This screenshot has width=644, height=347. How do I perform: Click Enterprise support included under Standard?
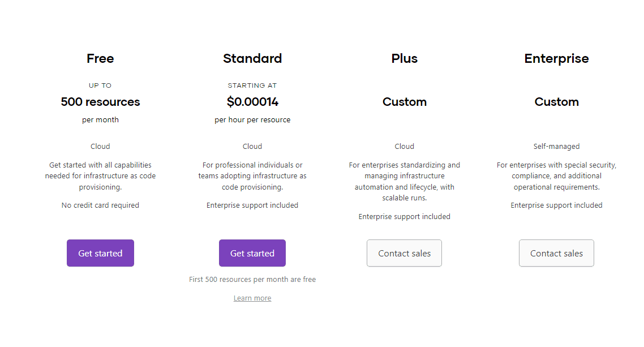252,205
